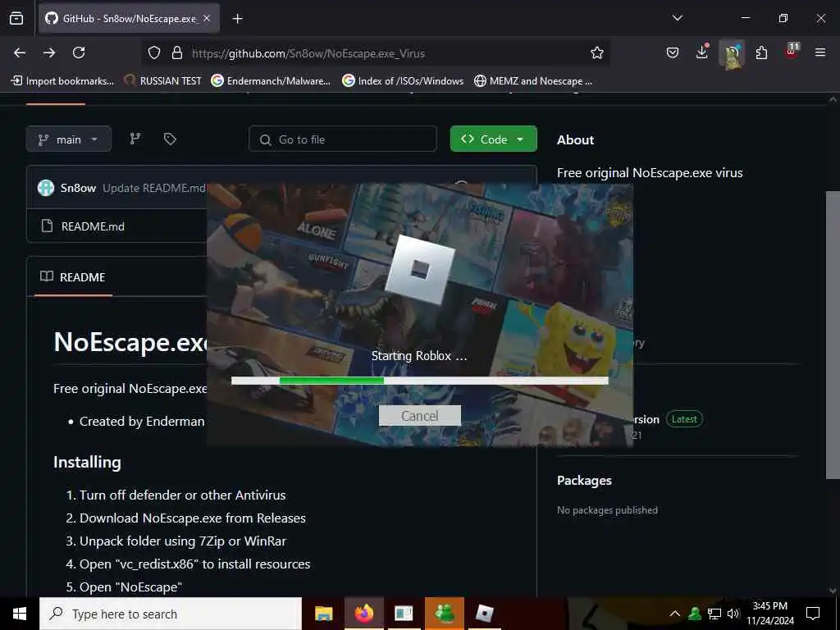The image size is (840, 630).
Task: Open the README.md file
Action: [93, 226]
